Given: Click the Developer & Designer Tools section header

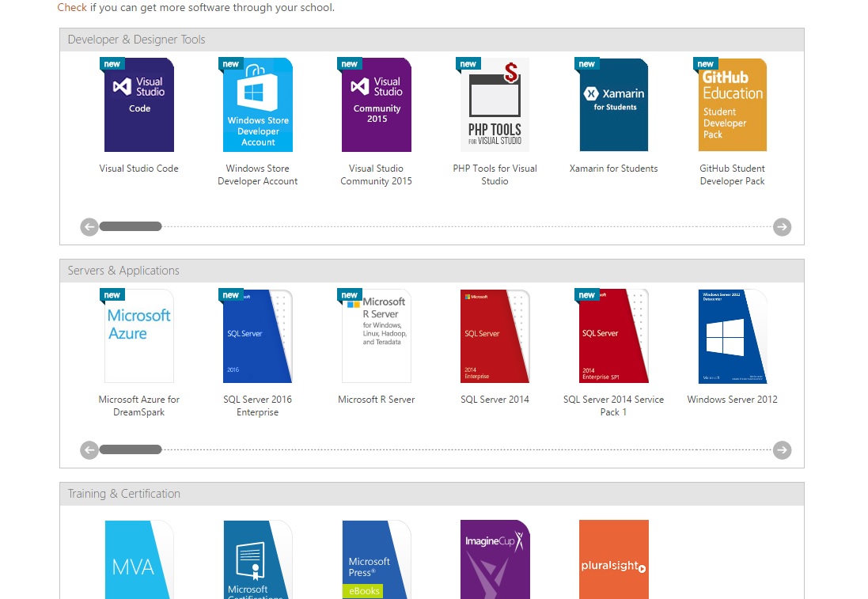Looking at the screenshot, I should tap(432, 40).
